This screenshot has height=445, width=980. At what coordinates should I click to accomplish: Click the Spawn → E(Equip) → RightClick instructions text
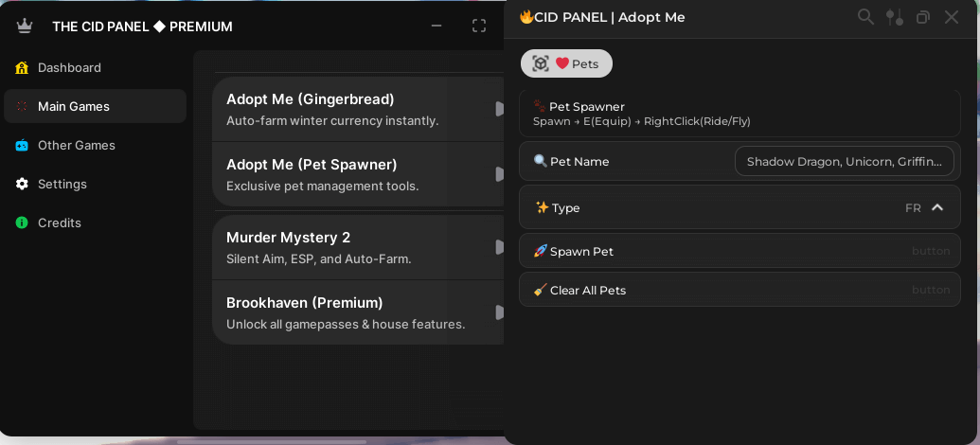(x=642, y=121)
